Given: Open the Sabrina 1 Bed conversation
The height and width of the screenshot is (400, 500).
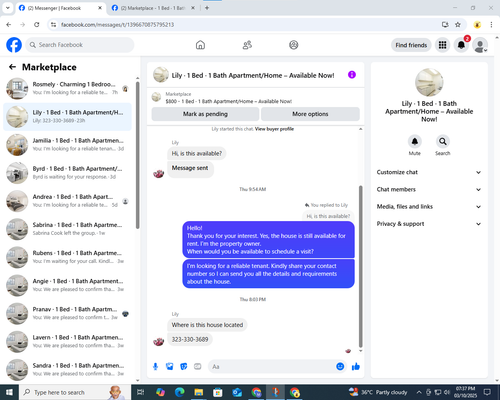Looking at the screenshot, I should pyautogui.click(x=67, y=229).
